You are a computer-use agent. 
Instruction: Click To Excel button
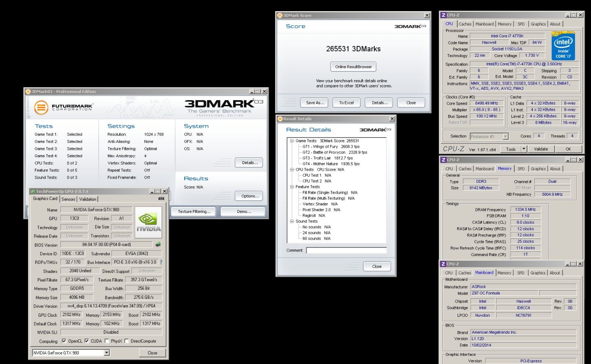click(x=346, y=103)
